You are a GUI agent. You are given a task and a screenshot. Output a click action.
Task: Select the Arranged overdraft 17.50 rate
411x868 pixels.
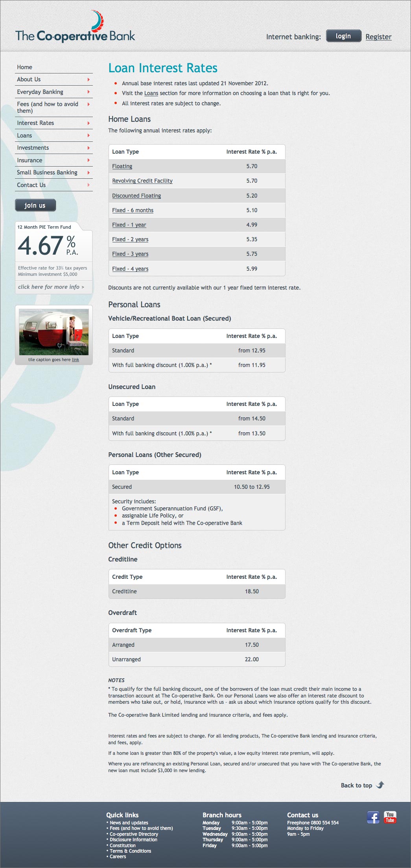click(x=252, y=645)
